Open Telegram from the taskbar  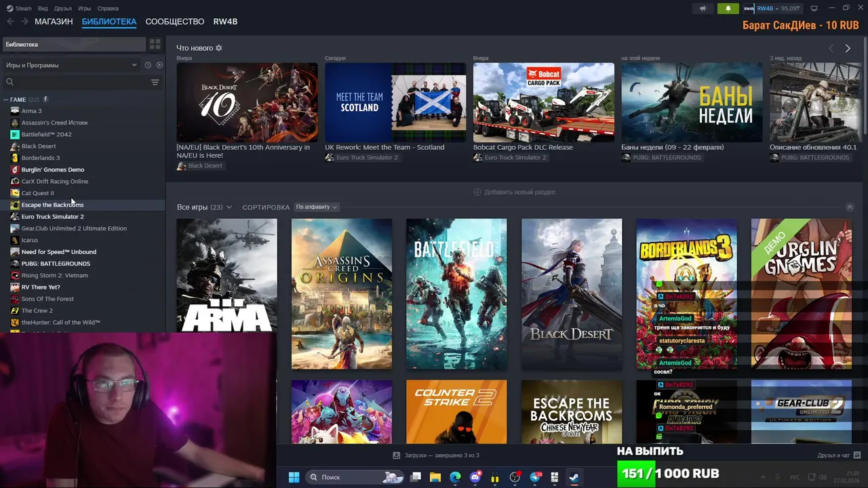pos(535,477)
